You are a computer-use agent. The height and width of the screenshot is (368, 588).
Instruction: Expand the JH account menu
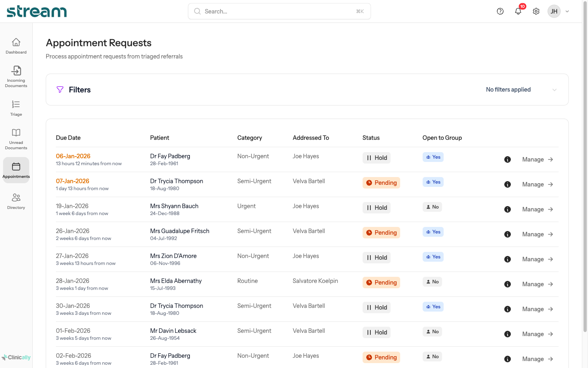pos(558,11)
